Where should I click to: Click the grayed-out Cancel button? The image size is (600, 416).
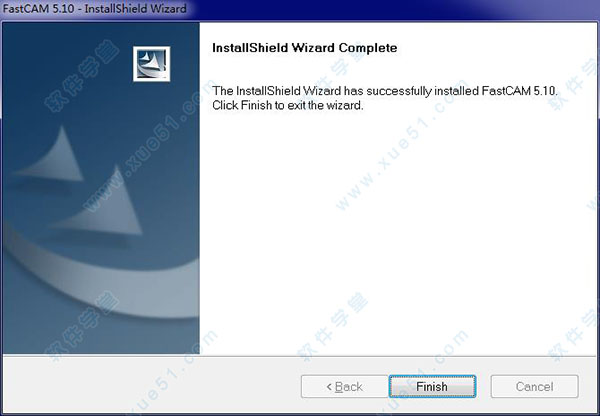pos(534,387)
